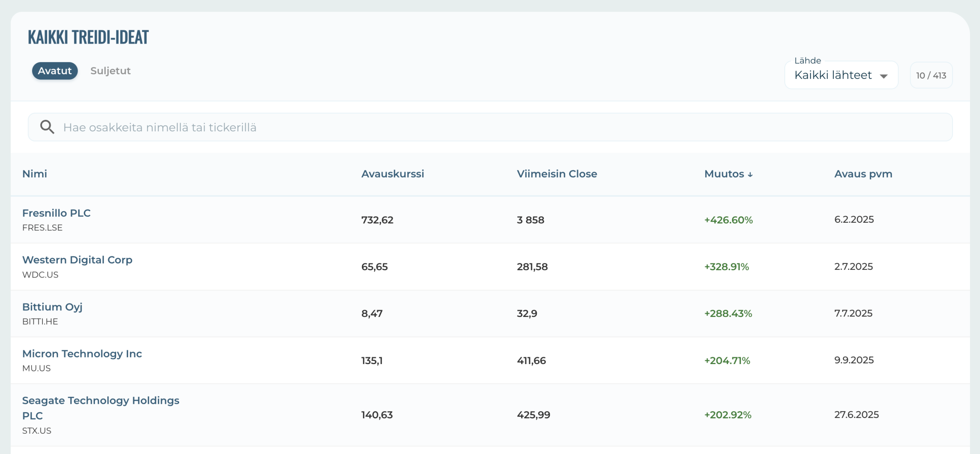Click the Kaikki lähteet dropdown arrow
This screenshot has height=454, width=980.
point(884,76)
